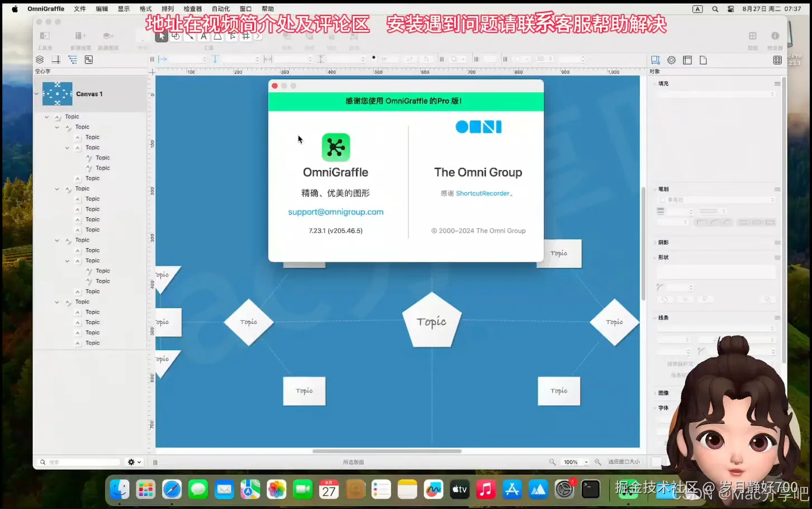Viewport: 812px width, 509px height.
Task: Open Control Center in menu bar
Action: click(x=731, y=9)
